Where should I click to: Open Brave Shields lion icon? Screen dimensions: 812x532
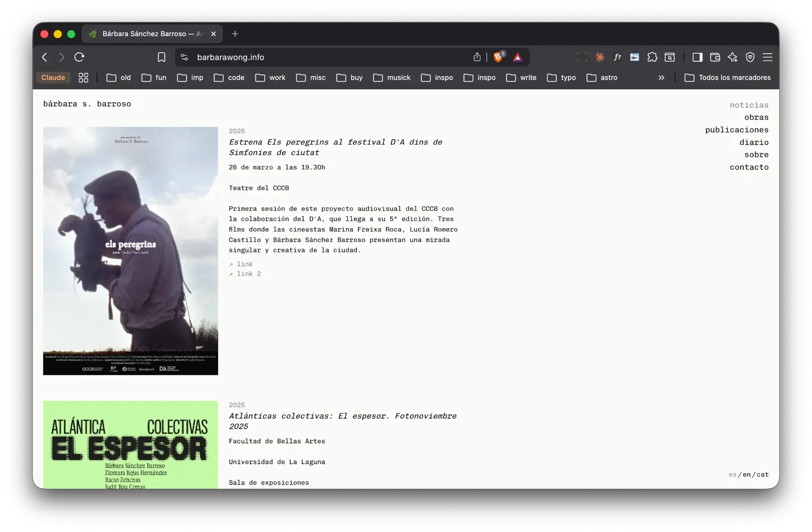coord(498,57)
